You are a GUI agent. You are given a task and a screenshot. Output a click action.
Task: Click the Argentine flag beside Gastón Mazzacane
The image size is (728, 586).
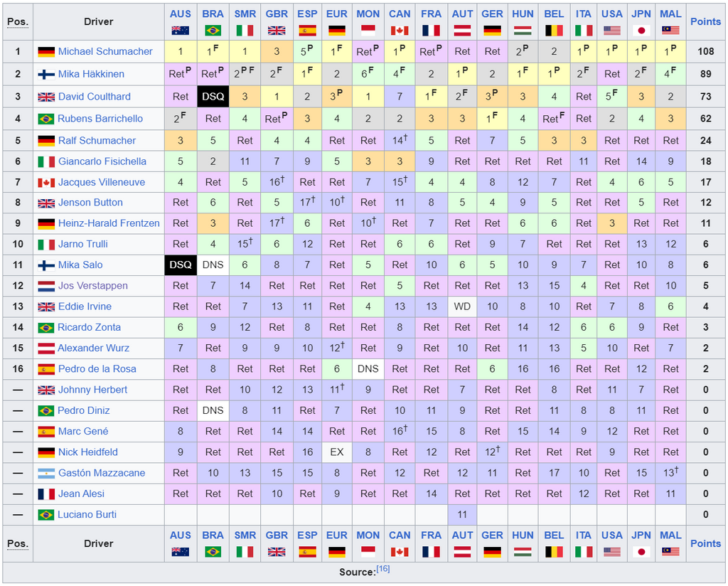(x=46, y=473)
